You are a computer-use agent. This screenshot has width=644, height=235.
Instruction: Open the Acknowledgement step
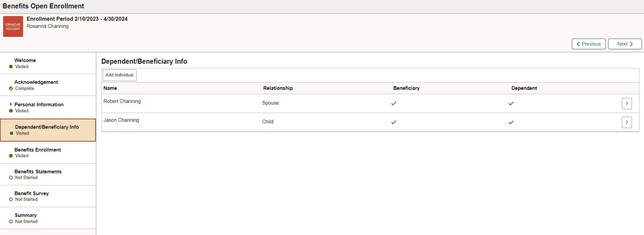48,85
